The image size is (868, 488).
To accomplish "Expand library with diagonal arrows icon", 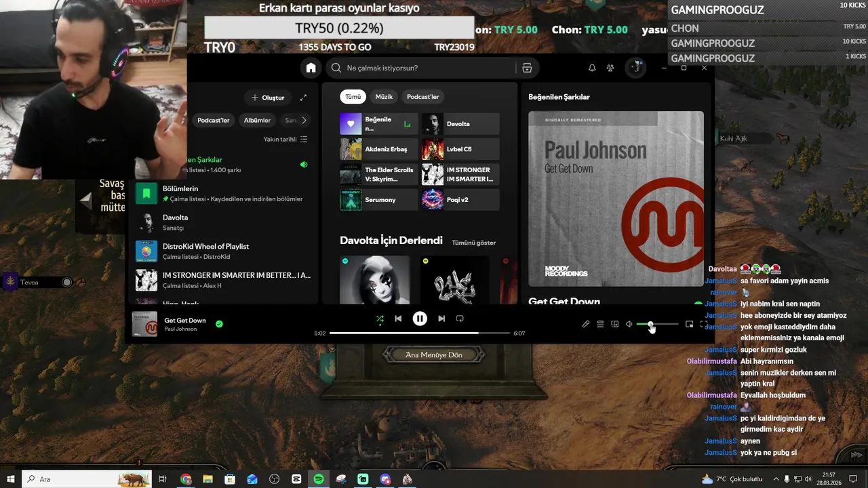I will [303, 98].
